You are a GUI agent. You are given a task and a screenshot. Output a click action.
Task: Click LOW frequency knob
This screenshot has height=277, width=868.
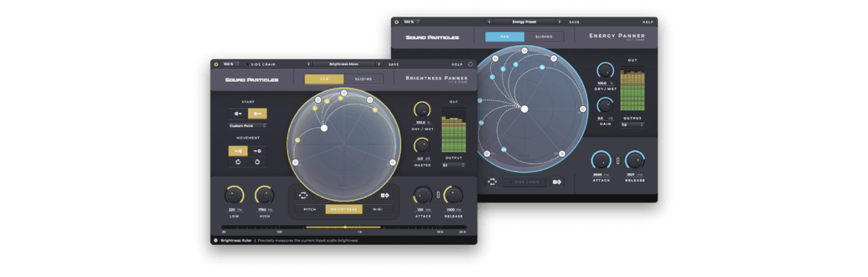(x=234, y=195)
